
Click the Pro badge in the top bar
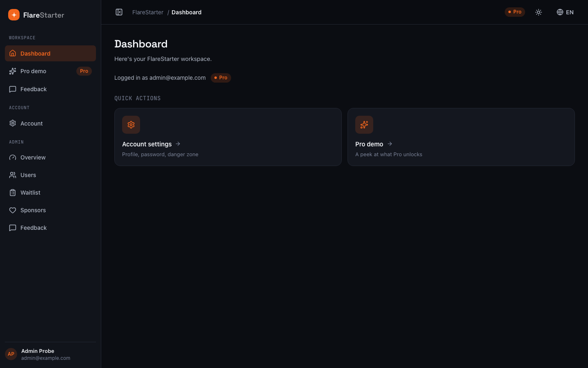tap(514, 12)
